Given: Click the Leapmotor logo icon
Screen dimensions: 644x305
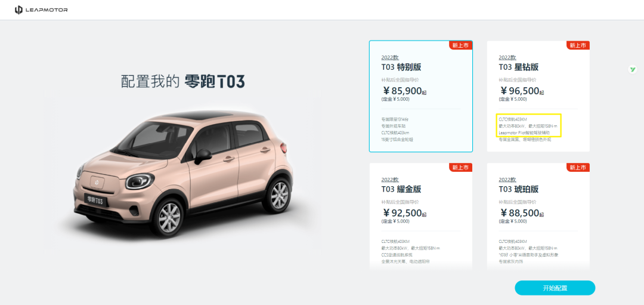Looking at the screenshot, I should tap(18, 10).
